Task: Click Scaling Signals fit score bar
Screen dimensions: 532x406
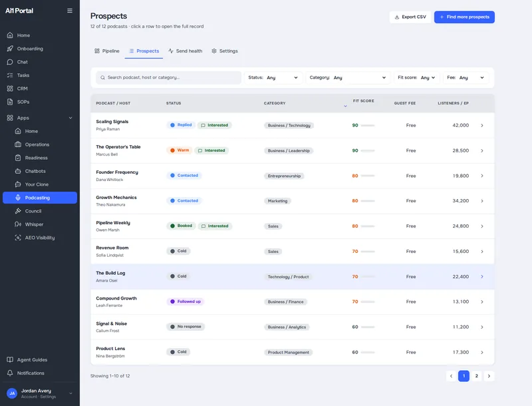Action: [368, 126]
